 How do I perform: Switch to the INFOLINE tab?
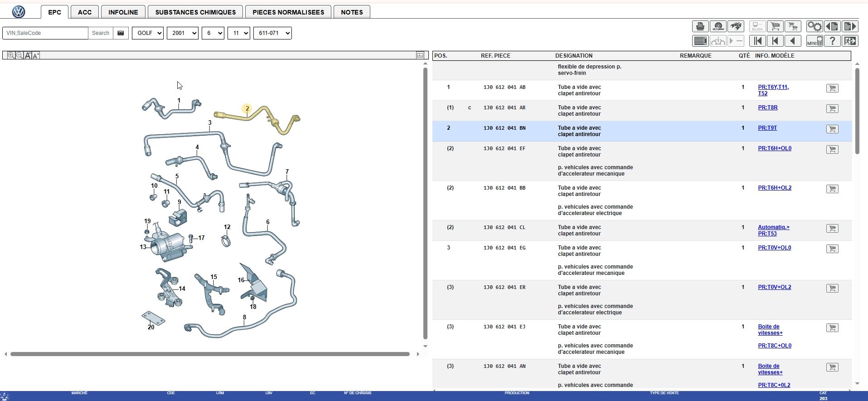click(x=123, y=12)
